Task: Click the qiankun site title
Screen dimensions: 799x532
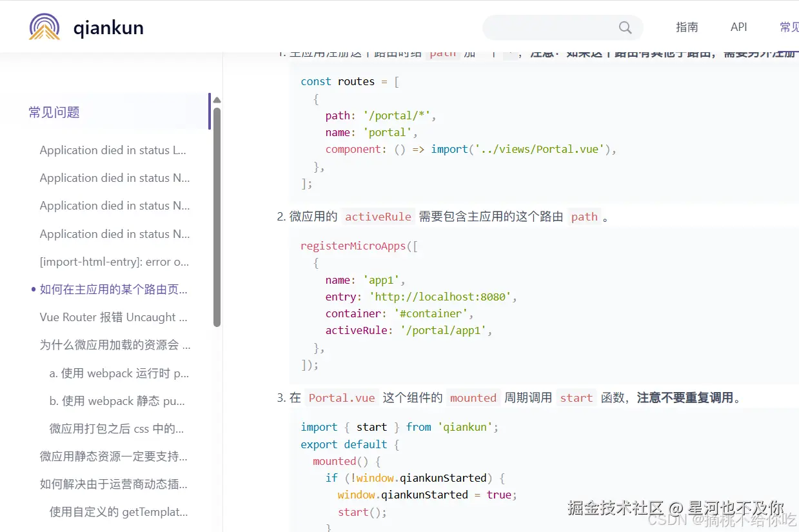Action: pos(108,28)
